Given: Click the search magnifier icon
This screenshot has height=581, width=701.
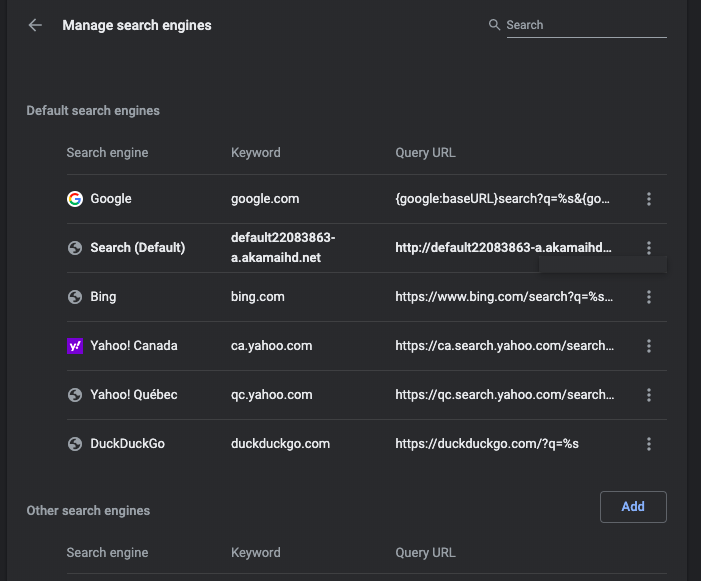Looking at the screenshot, I should pos(494,25).
